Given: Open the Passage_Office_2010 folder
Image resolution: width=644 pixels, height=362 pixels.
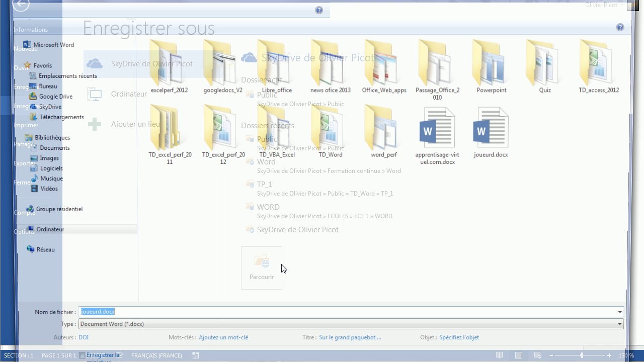Looking at the screenshot, I should click(x=437, y=70).
